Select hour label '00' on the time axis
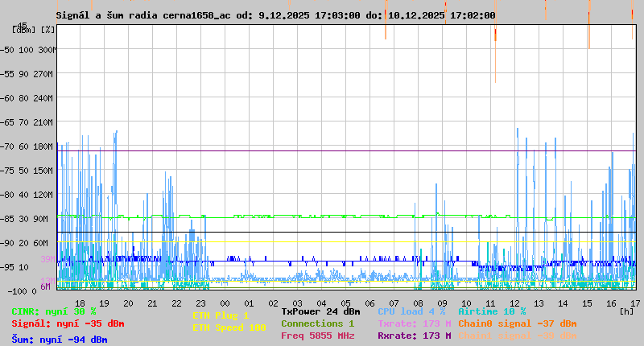The height and width of the screenshot is (346, 644). pyautogui.click(x=225, y=303)
